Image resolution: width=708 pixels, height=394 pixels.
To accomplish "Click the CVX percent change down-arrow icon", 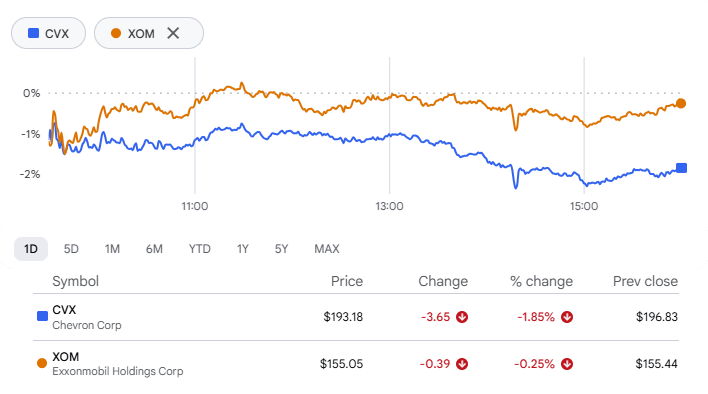I will pyautogui.click(x=567, y=317).
